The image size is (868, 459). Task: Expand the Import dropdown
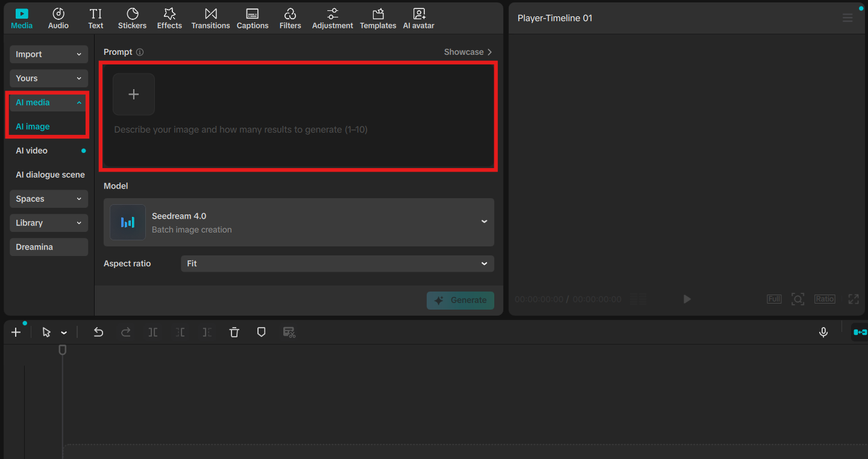[49, 54]
